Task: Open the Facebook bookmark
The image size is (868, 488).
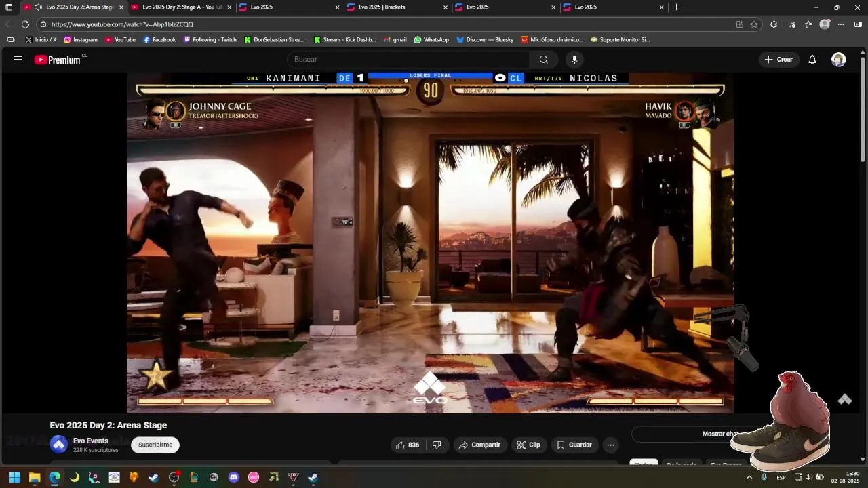Action: (159, 40)
